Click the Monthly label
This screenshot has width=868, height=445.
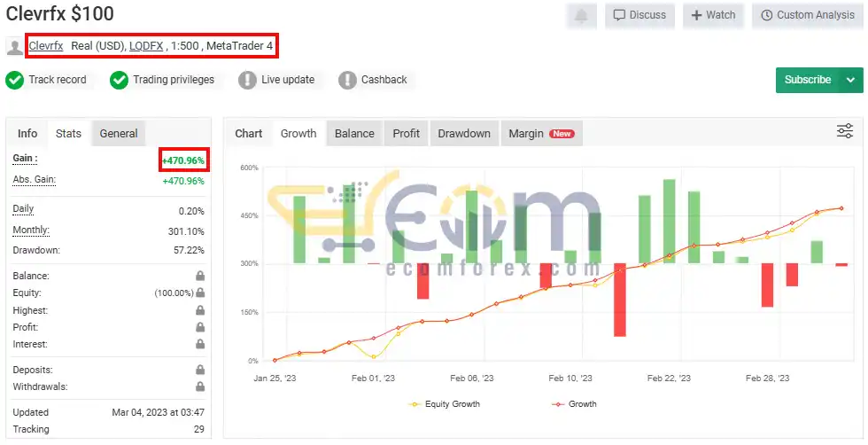31,230
